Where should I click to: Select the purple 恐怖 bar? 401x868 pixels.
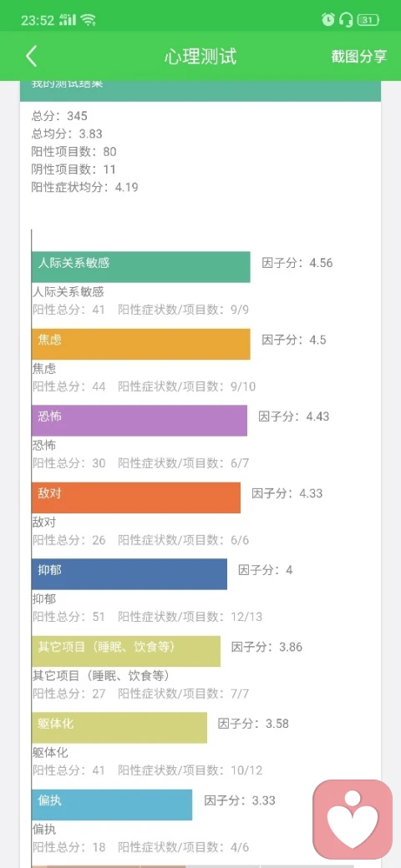tap(140, 420)
